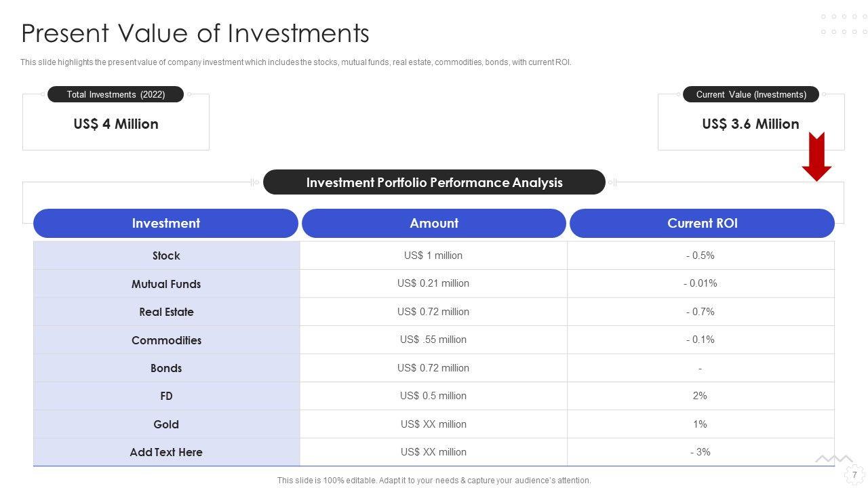Click the Total Investments (2022) label
Image resolution: width=868 pixels, height=488 pixels.
[116, 94]
